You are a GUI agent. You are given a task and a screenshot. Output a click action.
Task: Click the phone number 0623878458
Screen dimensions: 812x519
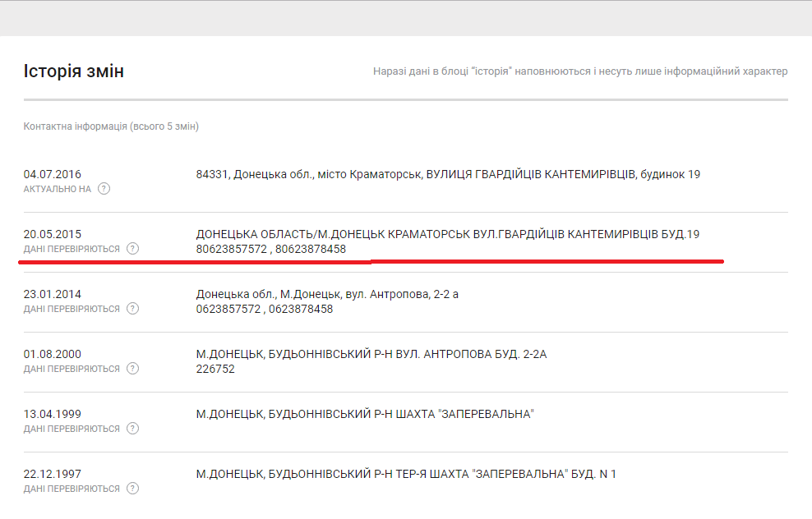click(301, 309)
